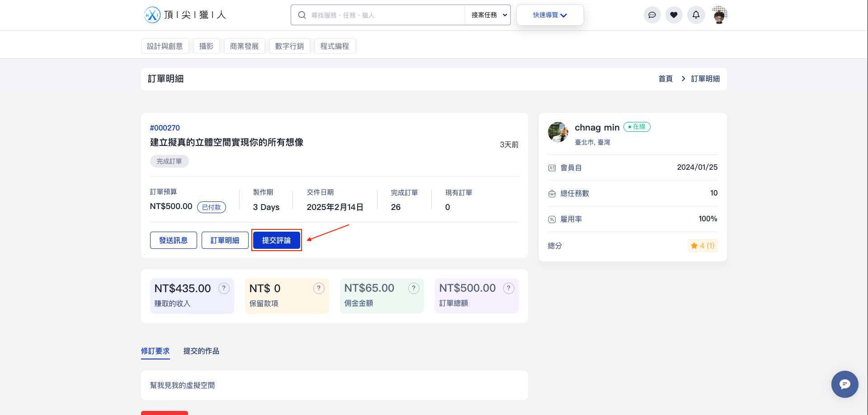Open the floating chat bubble at bottom right

point(844,384)
